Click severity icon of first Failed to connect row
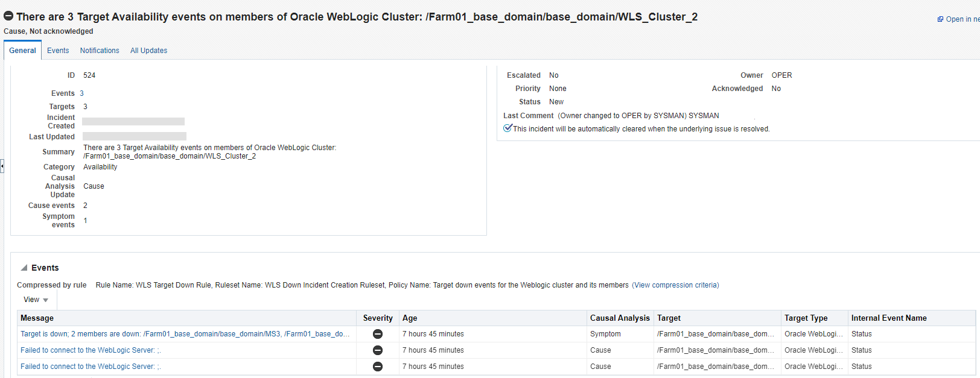This screenshot has height=378, width=980. click(x=378, y=350)
